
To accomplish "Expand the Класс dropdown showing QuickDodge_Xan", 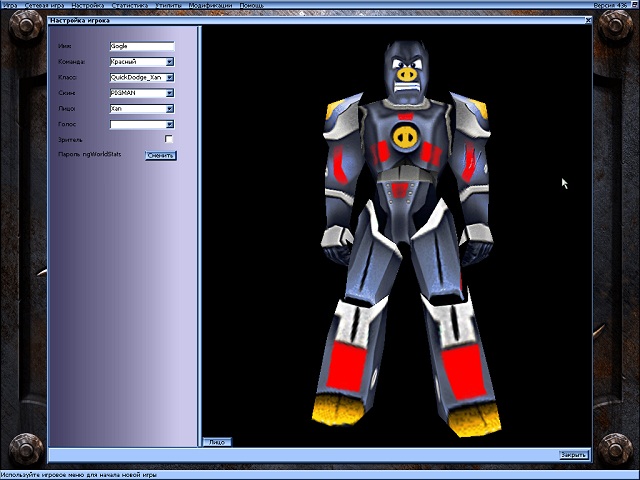I will (170, 77).
